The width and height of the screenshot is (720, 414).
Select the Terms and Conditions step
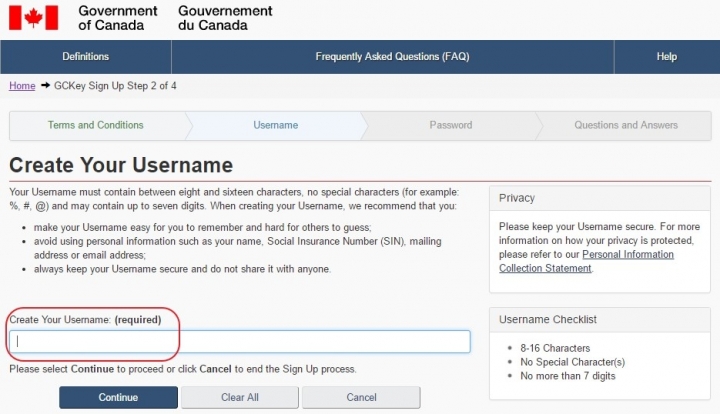[96, 125]
